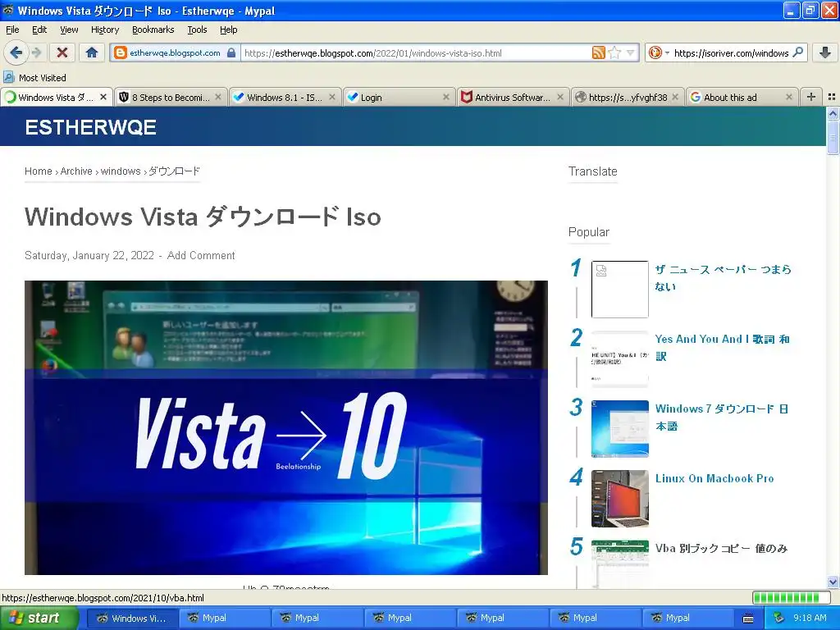Image resolution: width=840 pixels, height=630 pixels.
Task: Open popular post Linux On Macbook Pro
Action: (714, 478)
